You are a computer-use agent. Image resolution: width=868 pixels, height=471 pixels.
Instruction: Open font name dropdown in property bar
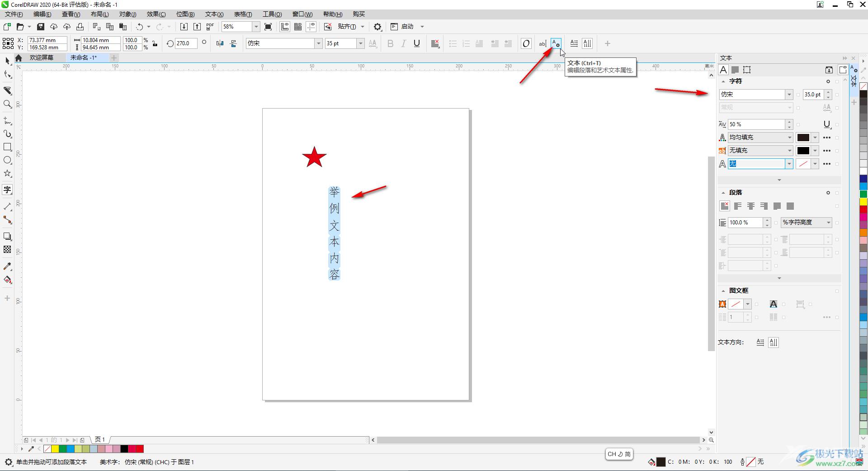coord(318,43)
